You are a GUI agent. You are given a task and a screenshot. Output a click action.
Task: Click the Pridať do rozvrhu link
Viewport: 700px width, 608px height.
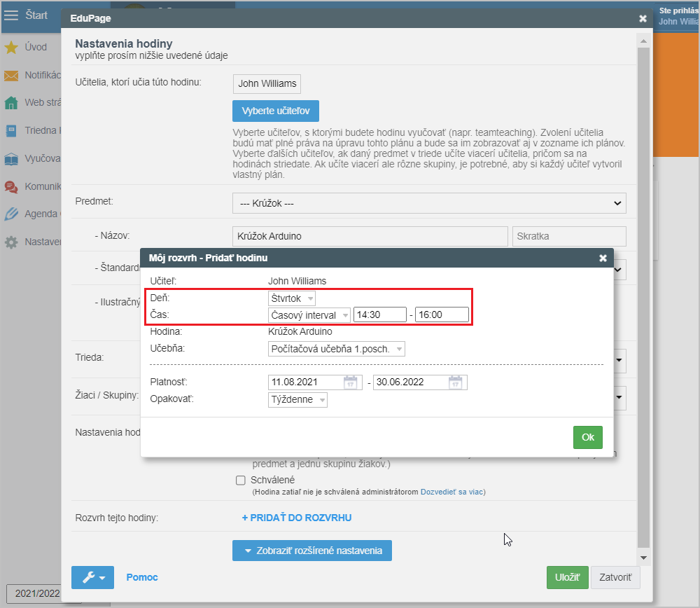(x=297, y=518)
